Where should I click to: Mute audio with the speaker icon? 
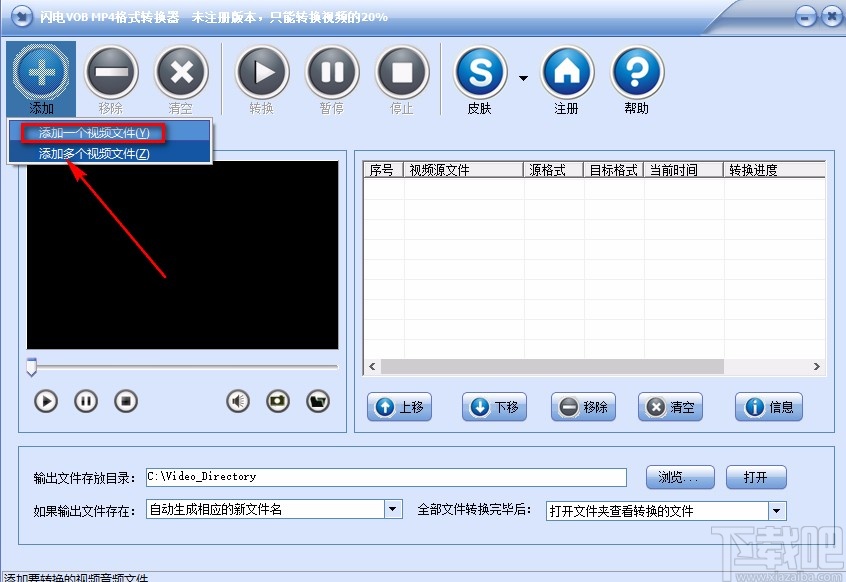pyautogui.click(x=237, y=401)
